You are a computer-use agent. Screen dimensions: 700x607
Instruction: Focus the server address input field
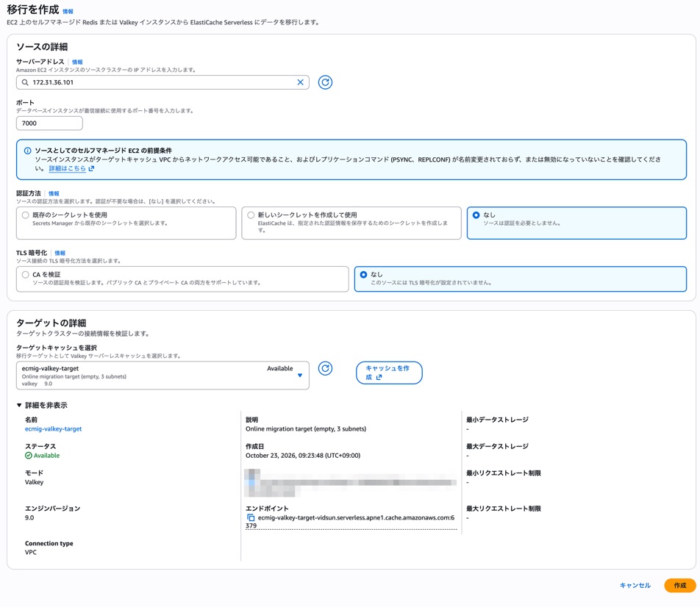162,82
